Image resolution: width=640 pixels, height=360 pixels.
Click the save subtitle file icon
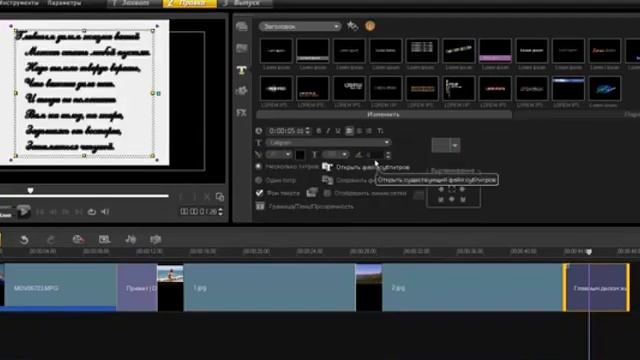tap(327, 180)
